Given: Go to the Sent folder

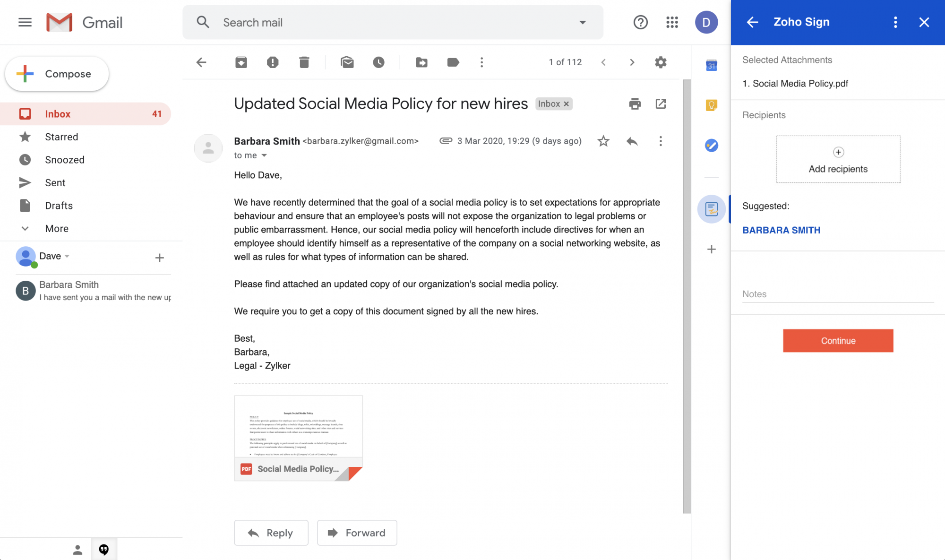Looking at the screenshot, I should tap(55, 183).
